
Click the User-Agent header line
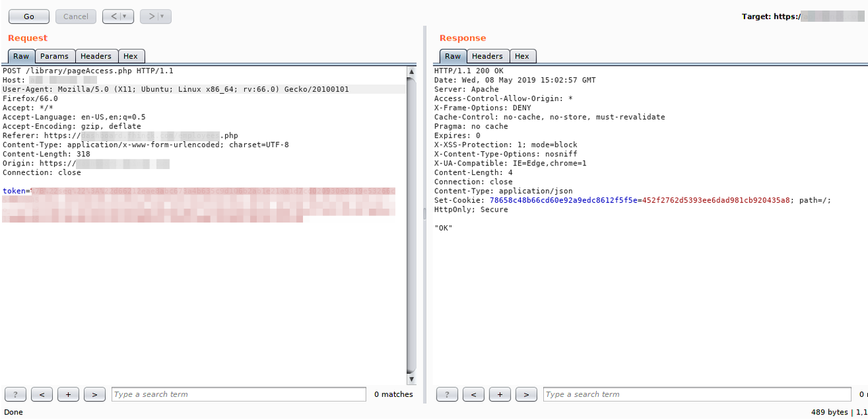(176, 90)
